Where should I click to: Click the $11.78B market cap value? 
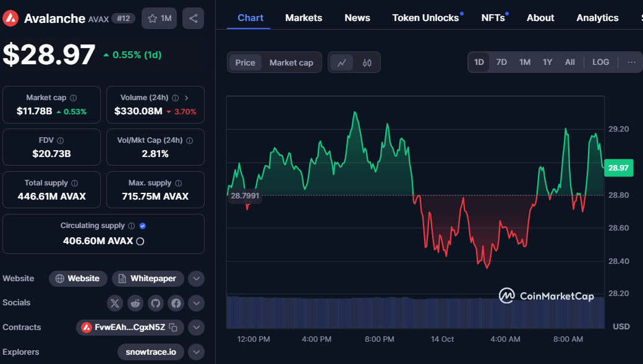[x=35, y=111]
